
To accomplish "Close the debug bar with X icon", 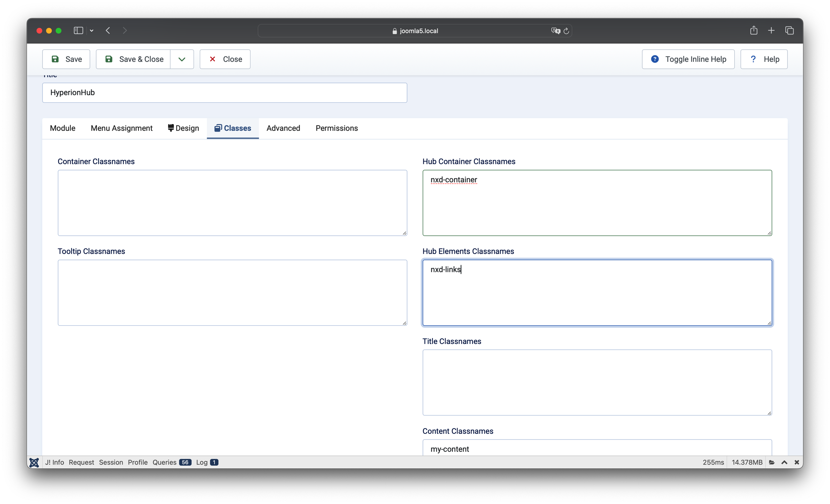I will click(x=797, y=463).
